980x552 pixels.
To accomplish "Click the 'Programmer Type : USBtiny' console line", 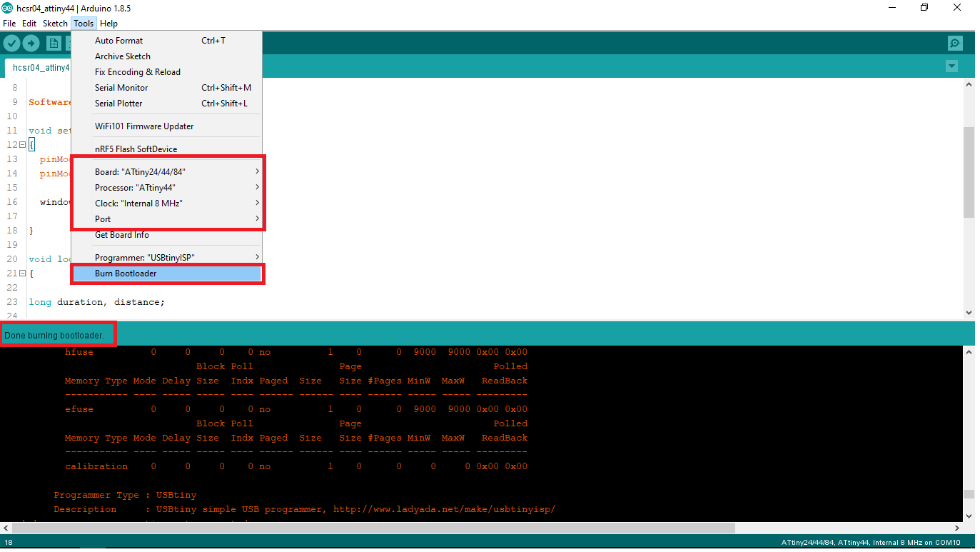I will (x=125, y=495).
